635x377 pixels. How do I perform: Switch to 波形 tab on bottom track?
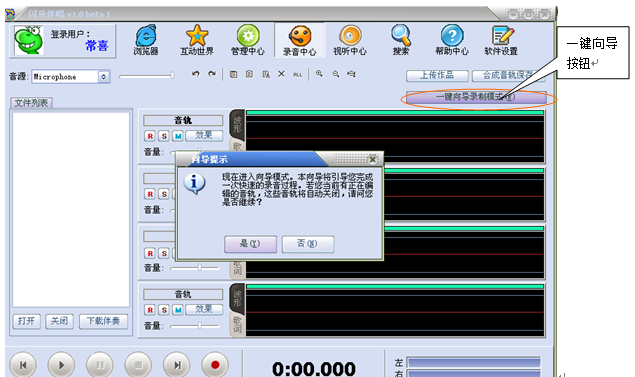[237, 298]
